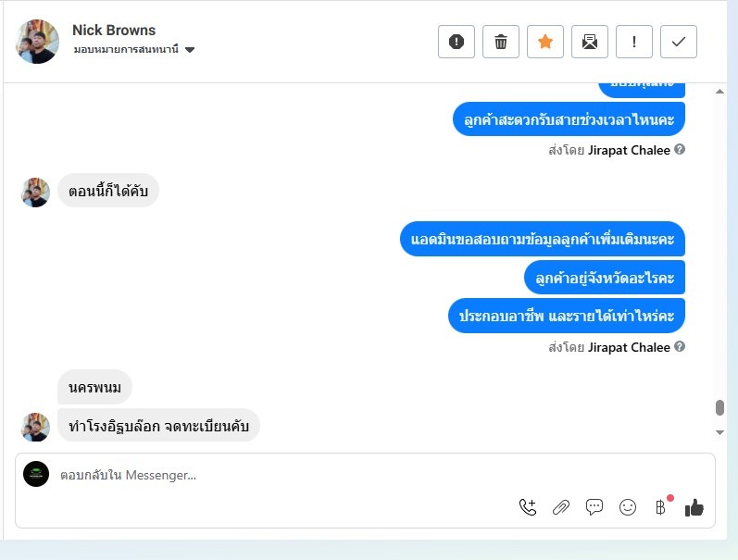The height and width of the screenshot is (560, 738).
Task: Click the chat scrollbar up arrow
Action: click(719, 92)
